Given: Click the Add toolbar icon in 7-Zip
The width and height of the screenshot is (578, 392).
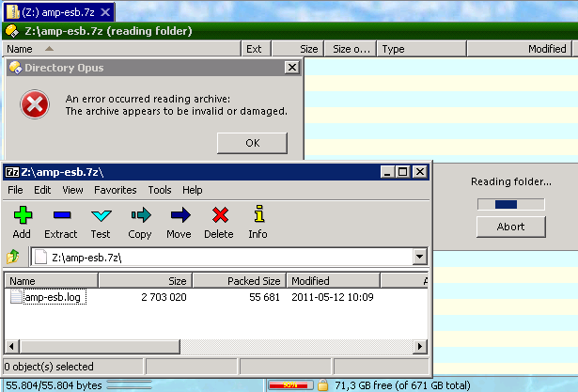Looking at the screenshot, I should [x=23, y=215].
